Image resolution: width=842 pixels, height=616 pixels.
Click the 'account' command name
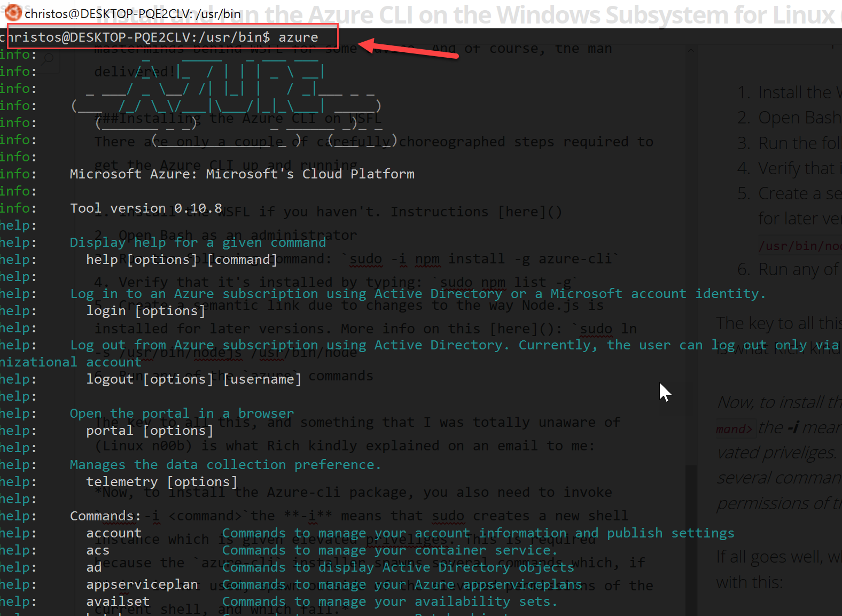point(114,533)
